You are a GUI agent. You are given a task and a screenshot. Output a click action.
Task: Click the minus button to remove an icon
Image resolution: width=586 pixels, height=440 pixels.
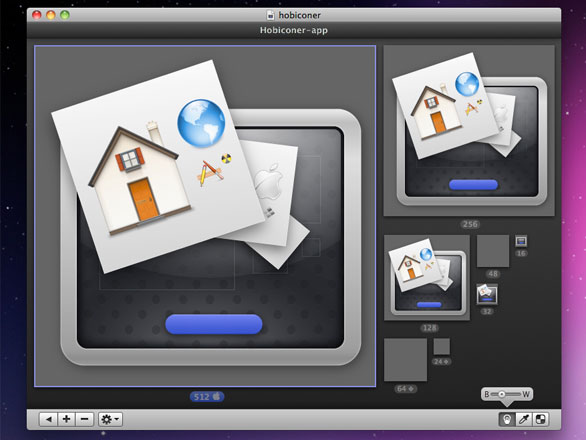click(84, 419)
